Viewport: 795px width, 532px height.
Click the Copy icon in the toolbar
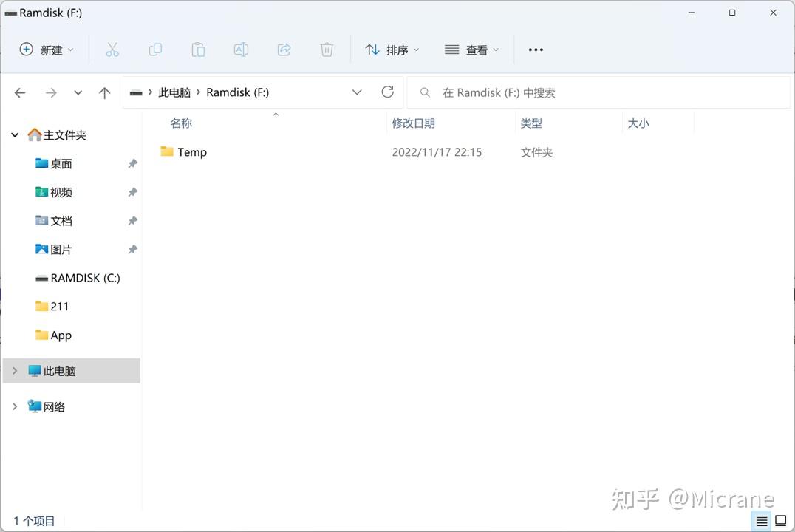click(x=155, y=50)
